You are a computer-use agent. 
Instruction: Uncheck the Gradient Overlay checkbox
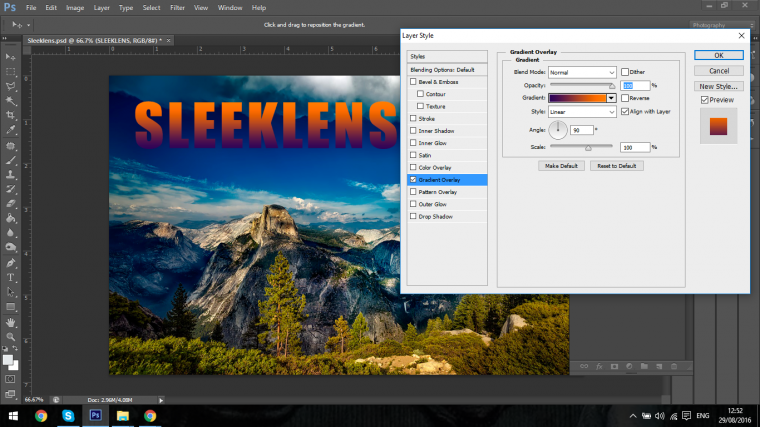[x=413, y=179]
